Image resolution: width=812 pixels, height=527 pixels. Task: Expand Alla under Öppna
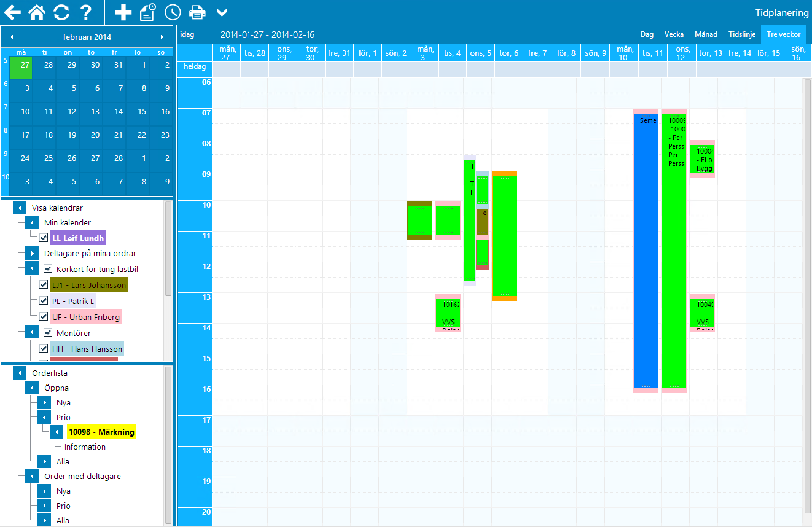click(x=44, y=461)
